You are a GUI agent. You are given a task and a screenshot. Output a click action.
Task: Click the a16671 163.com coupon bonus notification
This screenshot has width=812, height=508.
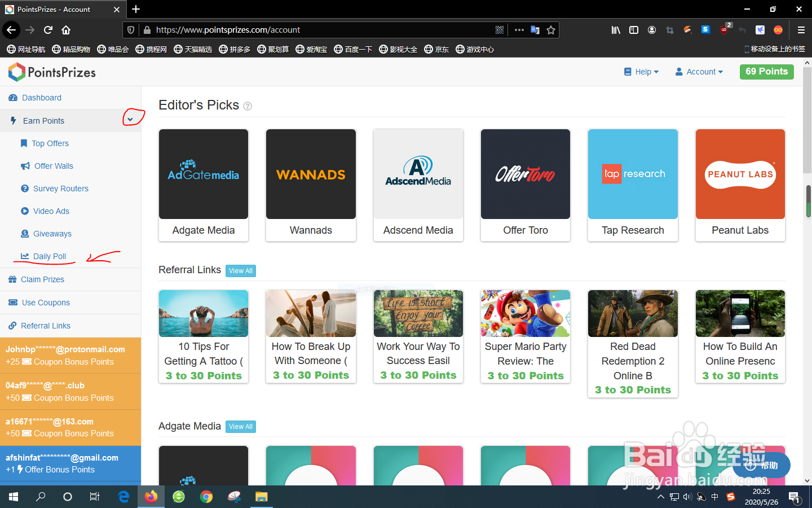(70, 427)
